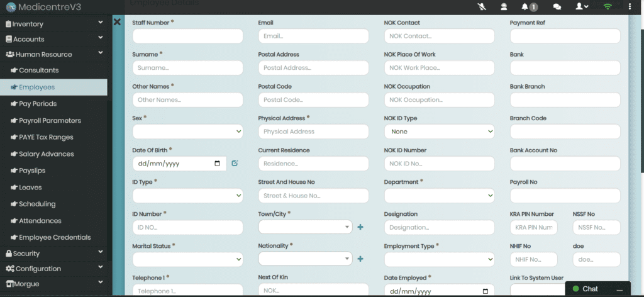Click the MedicentreV3 logo icon
644x297 pixels.
(11, 7)
